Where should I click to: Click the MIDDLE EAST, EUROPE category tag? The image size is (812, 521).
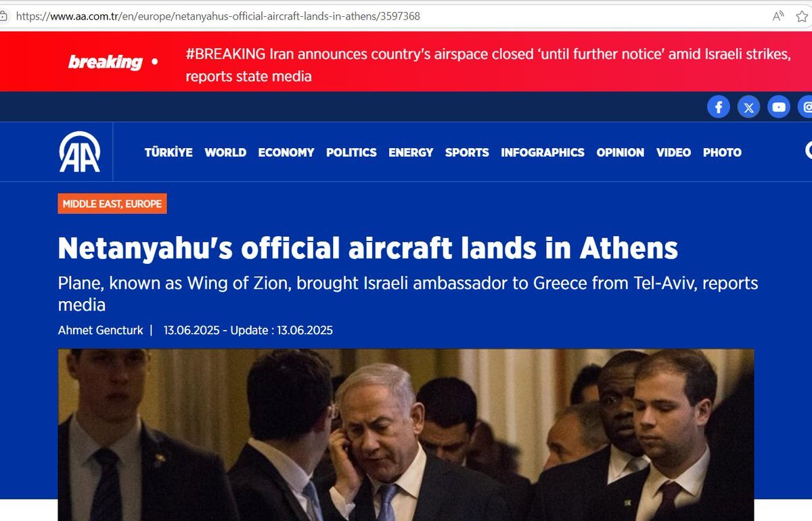pyautogui.click(x=112, y=204)
